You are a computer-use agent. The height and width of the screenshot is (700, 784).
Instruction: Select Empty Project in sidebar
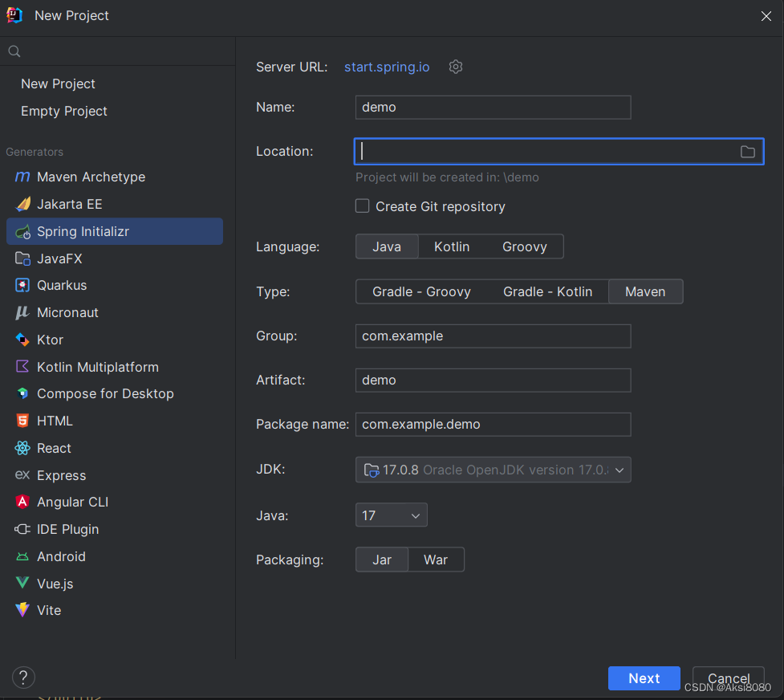pyautogui.click(x=64, y=111)
